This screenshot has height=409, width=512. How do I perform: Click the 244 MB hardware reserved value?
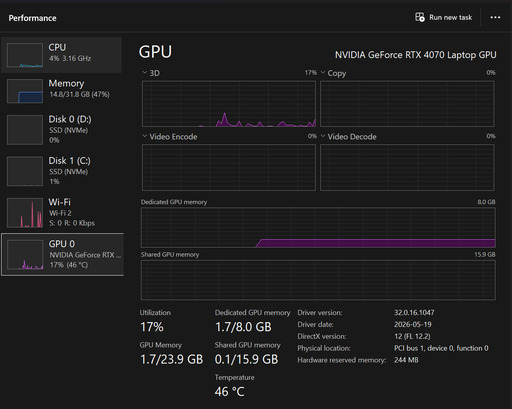coord(406,360)
